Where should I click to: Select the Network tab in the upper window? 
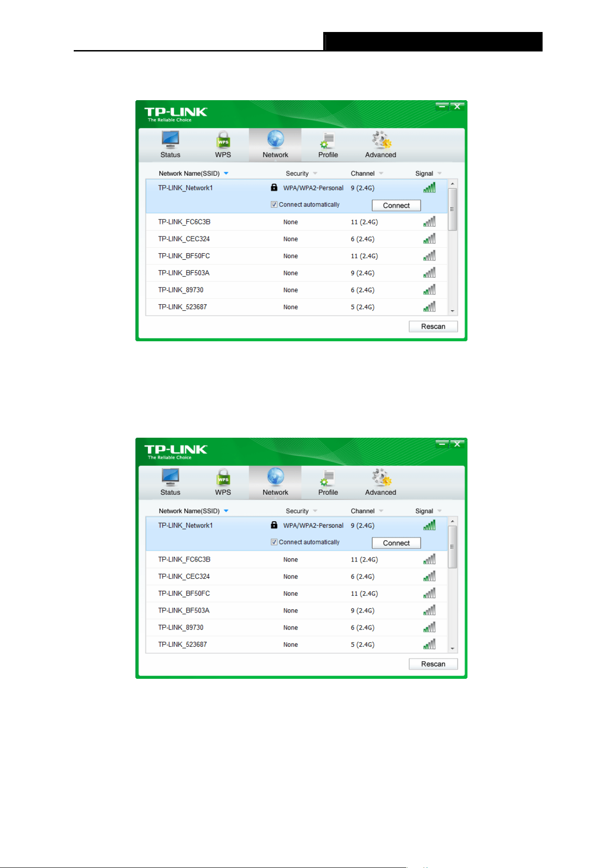(x=275, y=145)
